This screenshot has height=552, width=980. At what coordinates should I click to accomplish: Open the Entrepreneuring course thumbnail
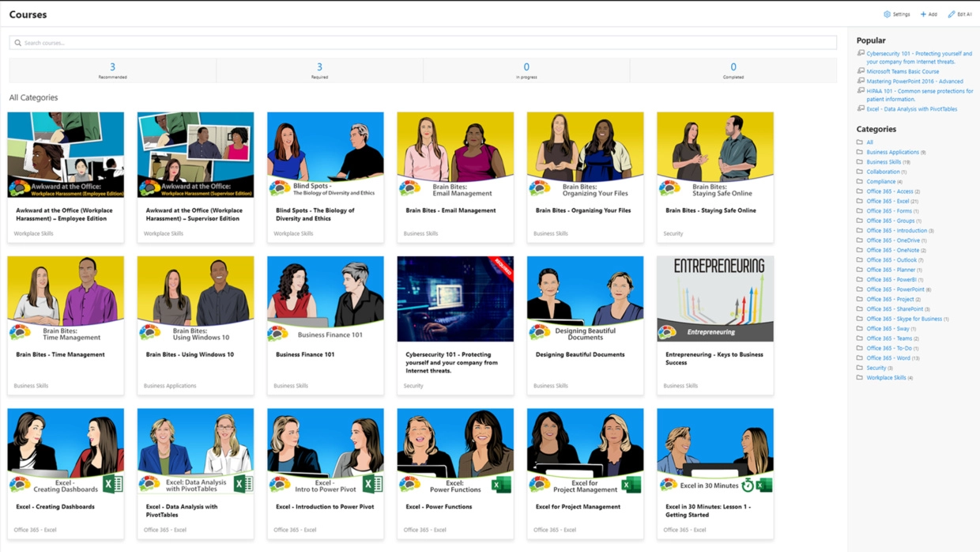[x=715, y=299]
